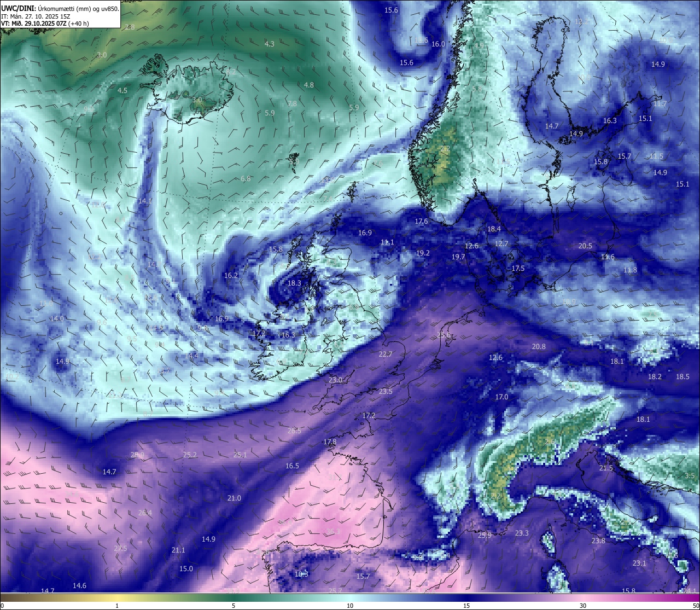Click the 16.5 value label

pos(292,466)
